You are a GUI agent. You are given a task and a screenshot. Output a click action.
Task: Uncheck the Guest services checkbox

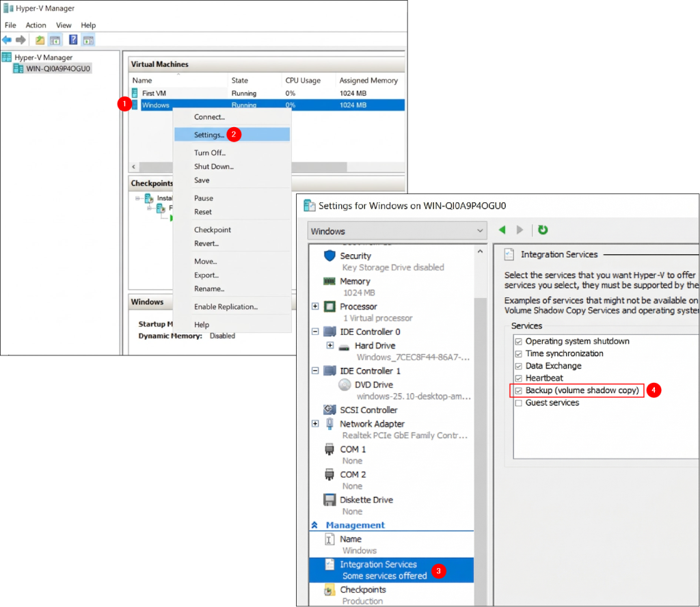518,403
